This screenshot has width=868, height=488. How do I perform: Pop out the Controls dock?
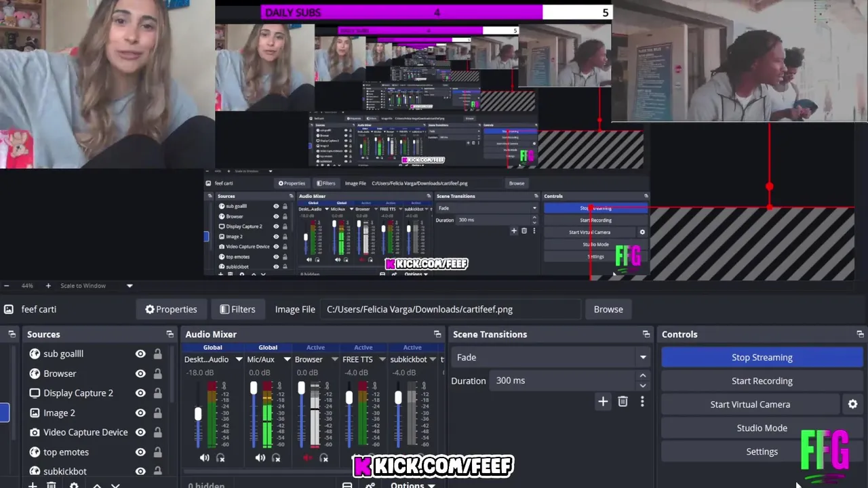(861, 334)
